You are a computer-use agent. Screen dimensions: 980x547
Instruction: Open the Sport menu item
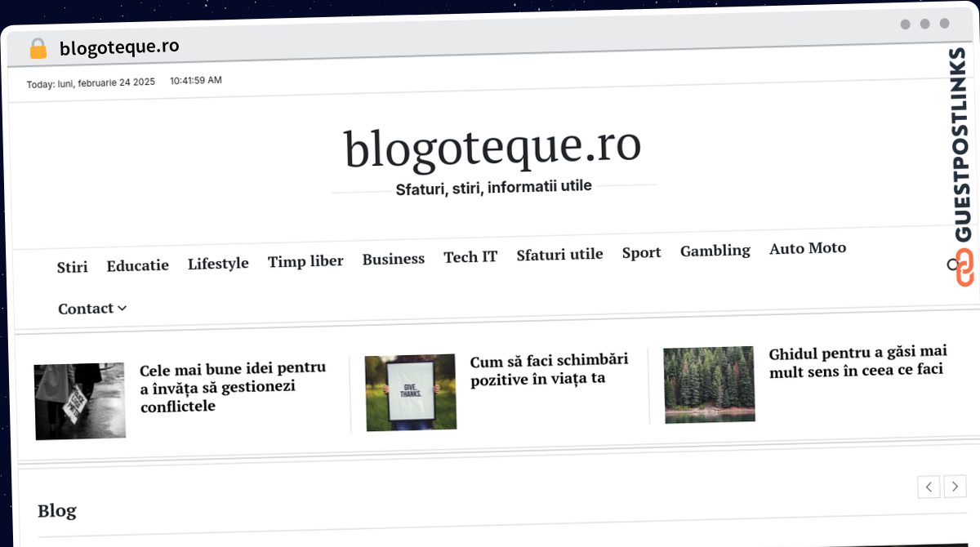pos(641,253)
